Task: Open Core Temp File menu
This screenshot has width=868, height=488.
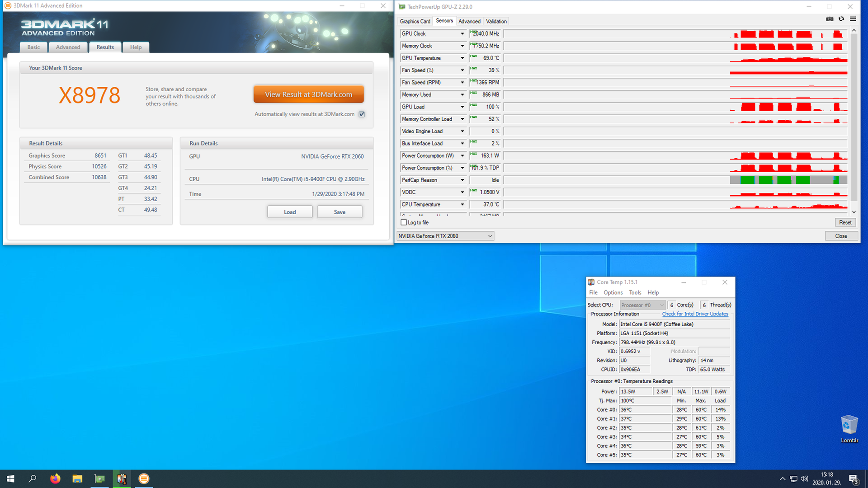Action: tap(593, 292)
